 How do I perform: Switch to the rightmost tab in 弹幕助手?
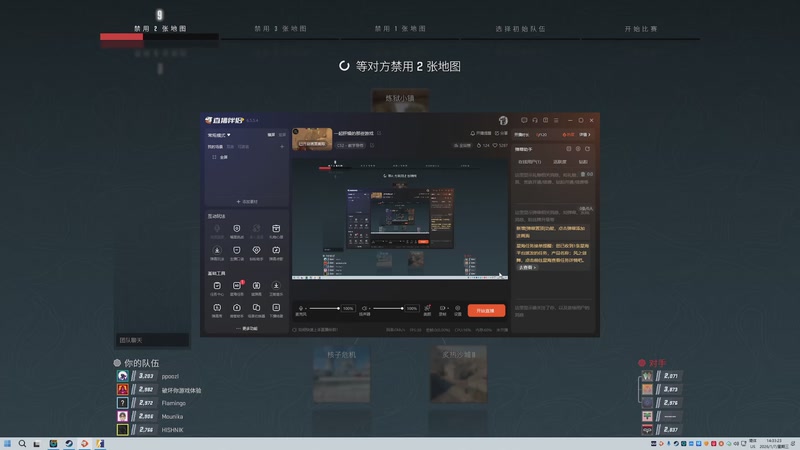(583, 162)
